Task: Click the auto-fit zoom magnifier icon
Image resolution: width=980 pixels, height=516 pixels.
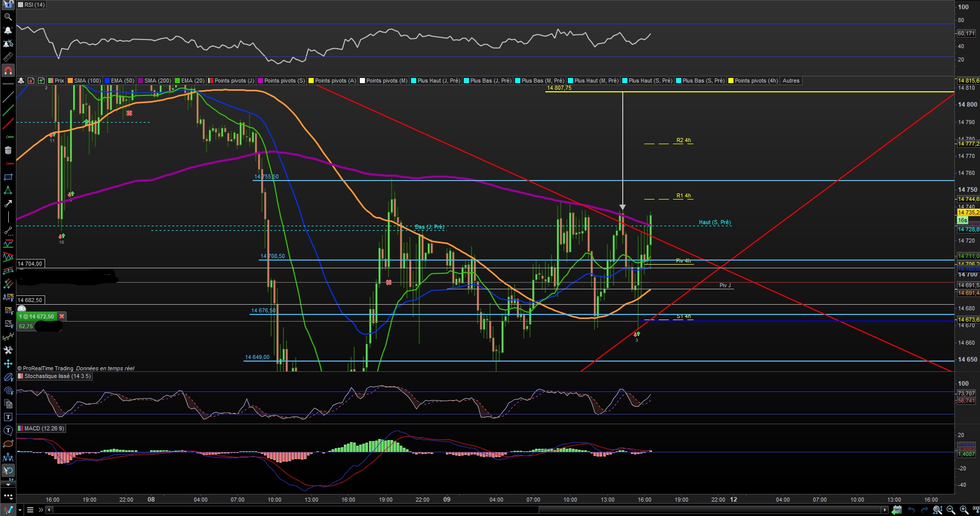Action: point(937,510)
